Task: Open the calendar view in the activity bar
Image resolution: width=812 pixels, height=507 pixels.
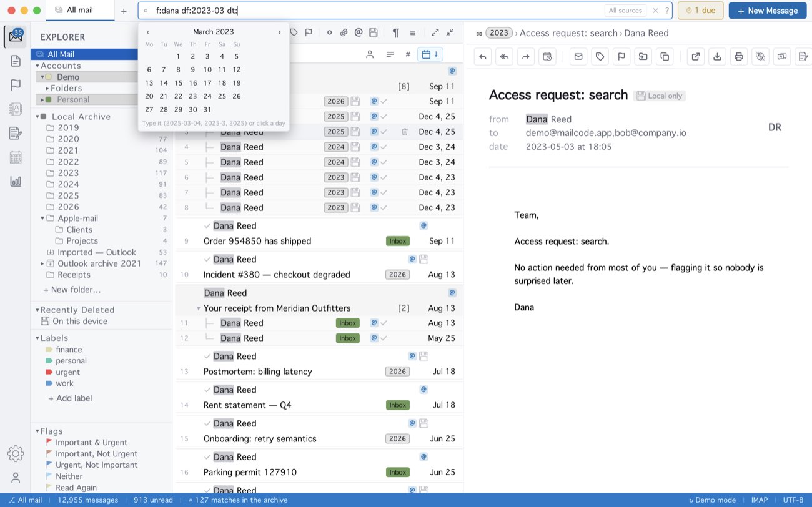Action: pos(16,157)
